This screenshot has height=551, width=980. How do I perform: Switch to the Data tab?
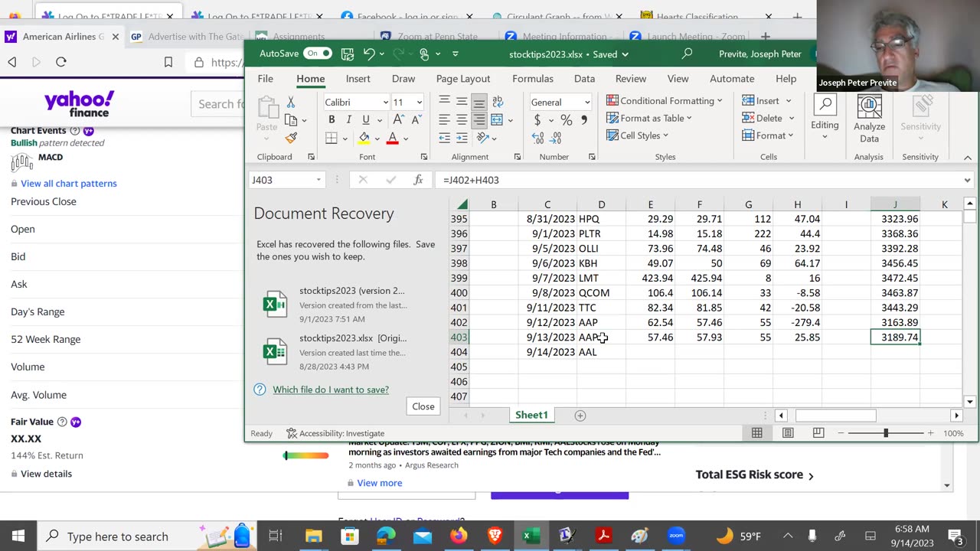click(x=584, y=79)
